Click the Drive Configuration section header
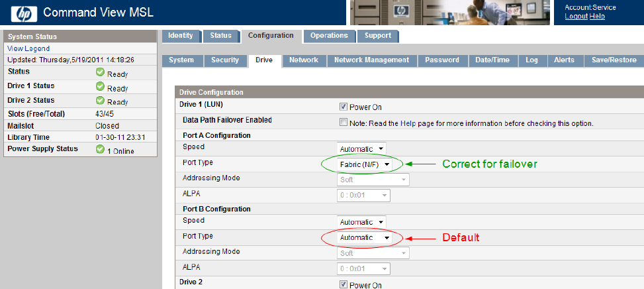The image size is (644, 289). pos(409,93)
